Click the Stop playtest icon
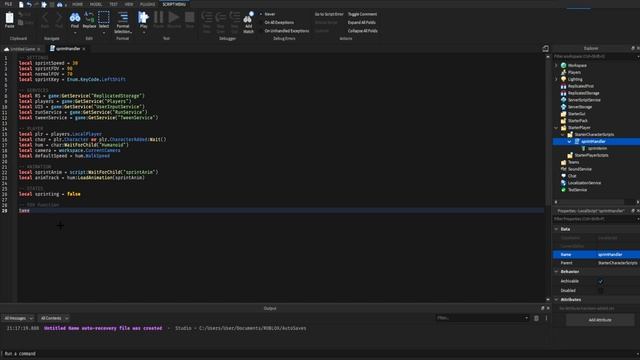640x360 pixels. (x=190, y=17)
